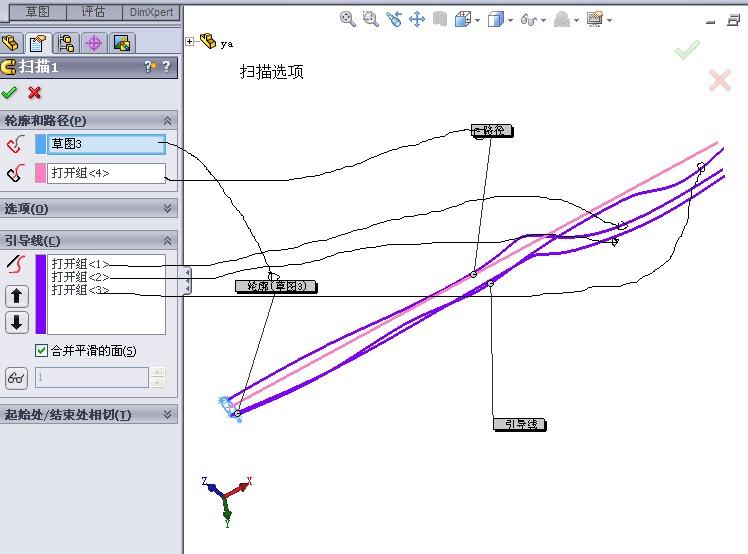Click the profile selection icon beside 草图3

[x=15, y=144]
